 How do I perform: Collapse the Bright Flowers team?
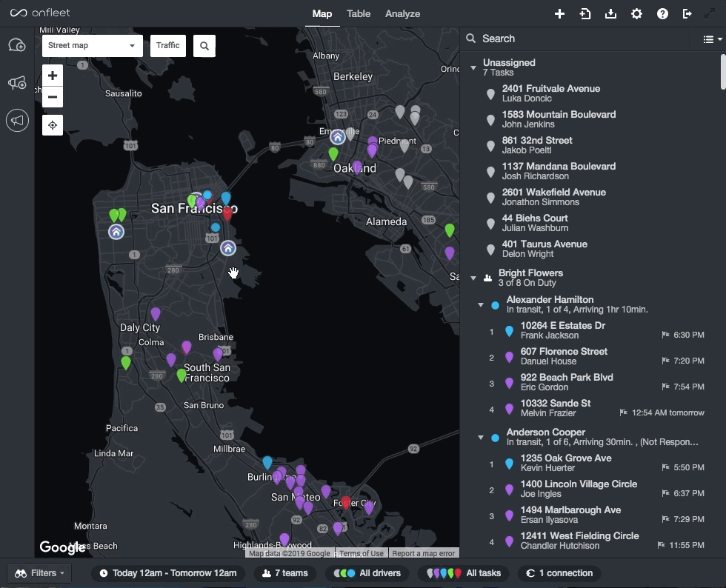click(x=473, y=278)
